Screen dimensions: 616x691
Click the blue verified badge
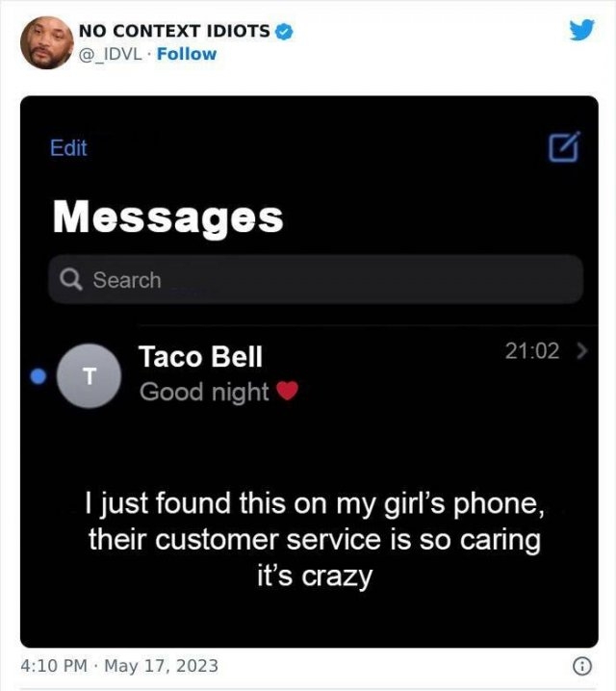[x=284, y=32]
